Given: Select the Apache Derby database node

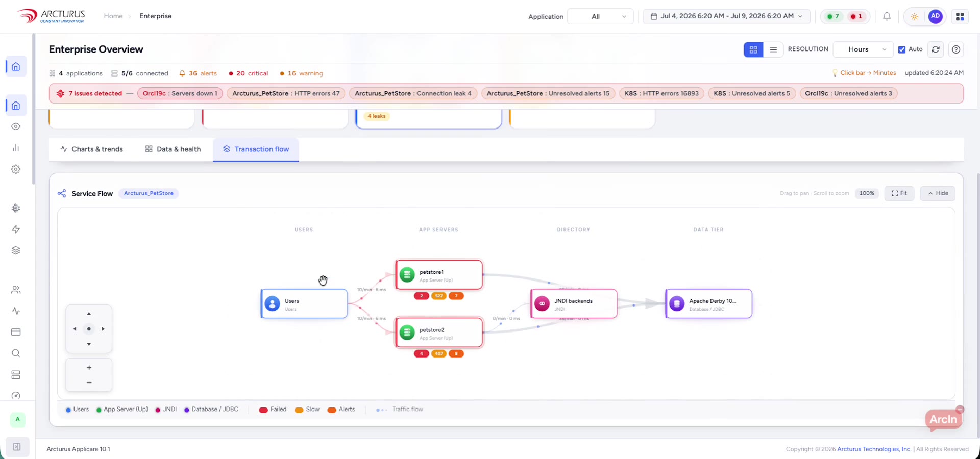Looking at the screenshot, I should [708, 304].
